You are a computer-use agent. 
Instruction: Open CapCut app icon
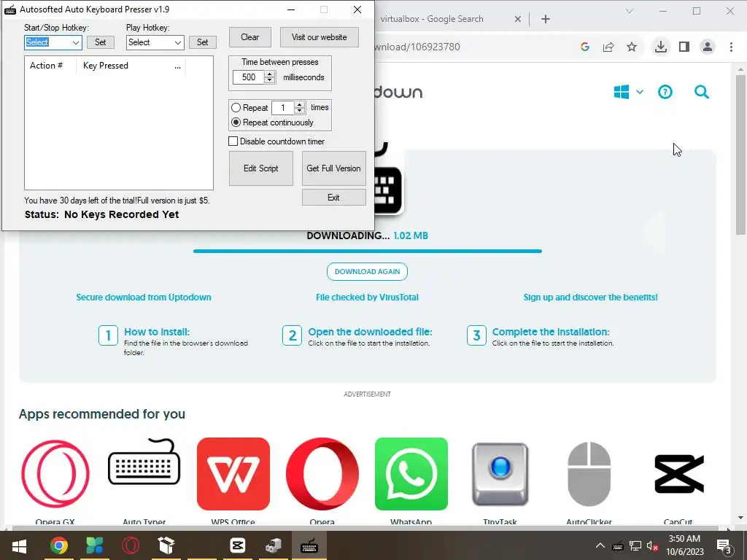click(x=678, y=474)
